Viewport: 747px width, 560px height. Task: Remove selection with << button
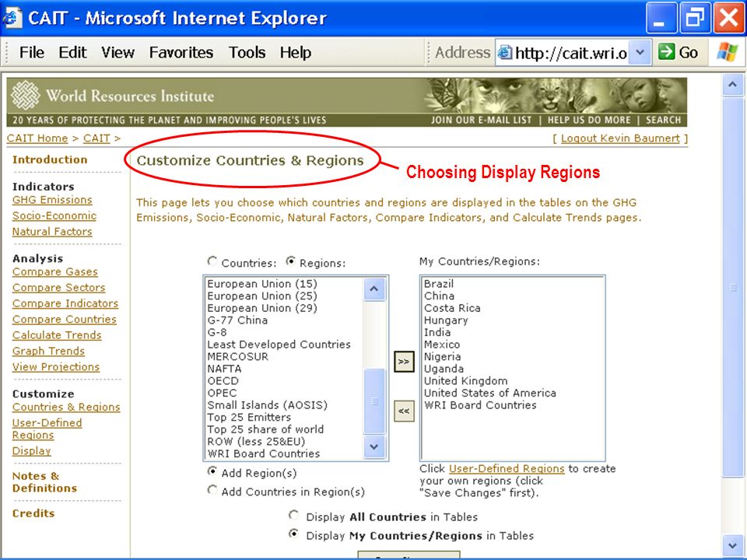click(x=404, y=411)
